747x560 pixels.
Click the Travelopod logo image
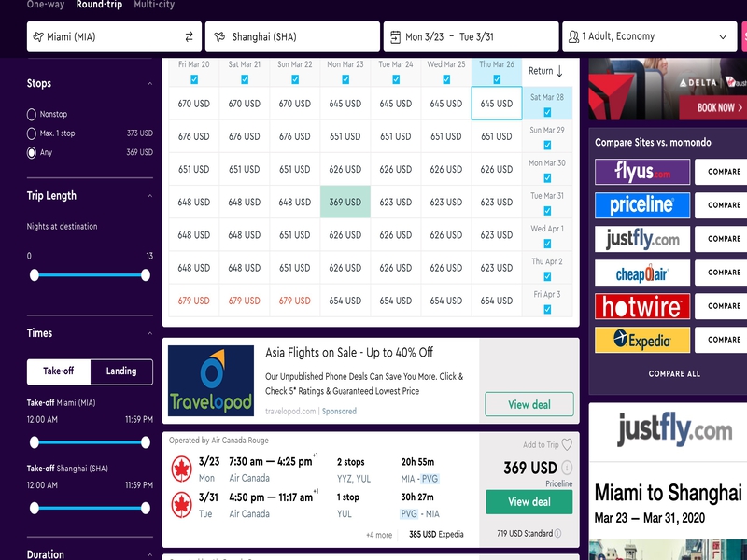tap(211, 381)
